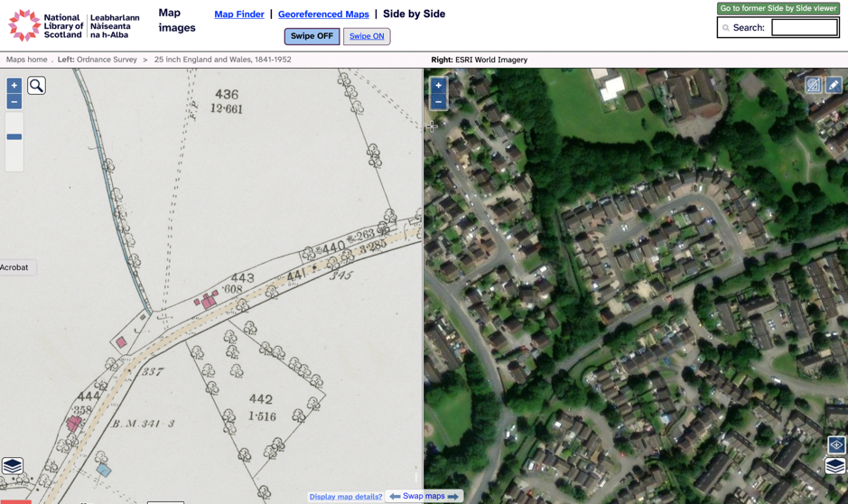Go to former Side by Side viewer
This screenshot has height=504, width=848.
click(x=778, y=8)
